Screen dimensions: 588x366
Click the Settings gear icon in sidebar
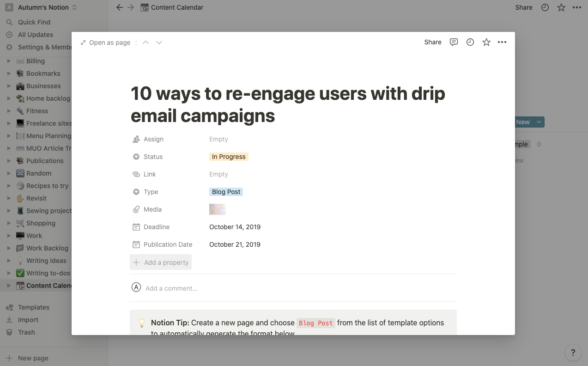(x=9, y=47)
